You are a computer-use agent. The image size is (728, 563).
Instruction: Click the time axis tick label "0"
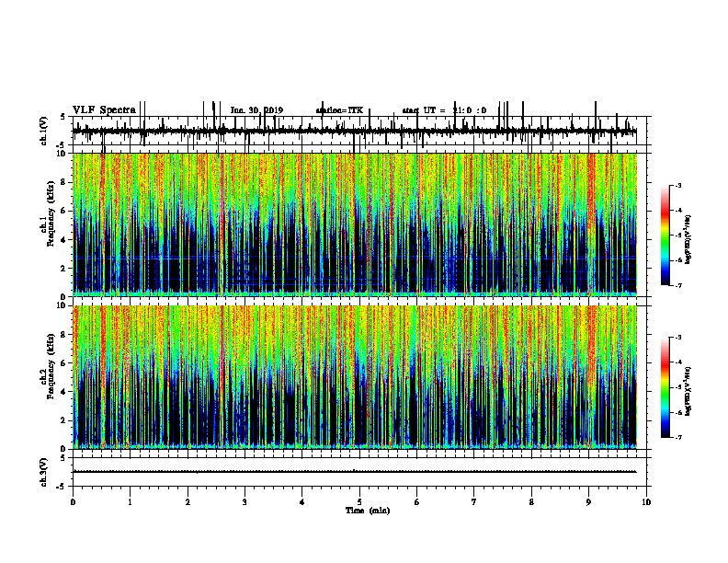[73, 502]
